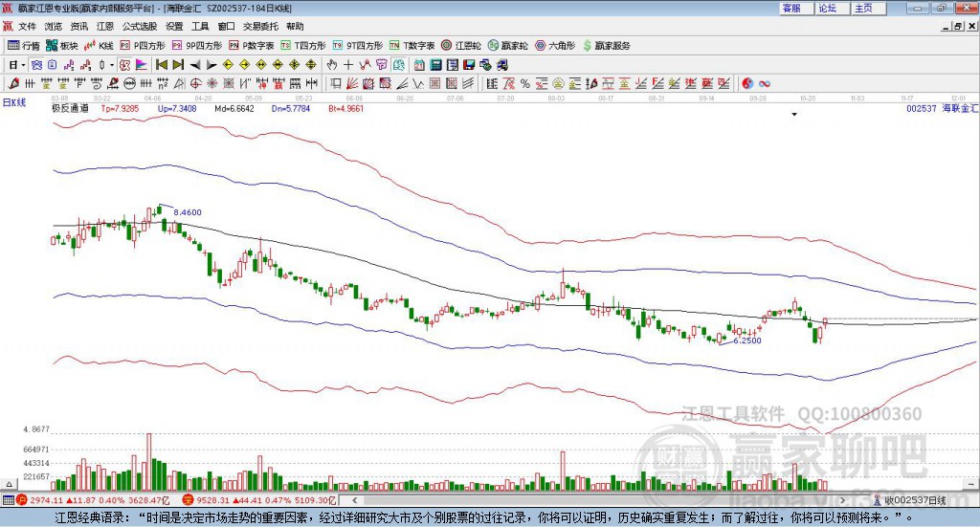Open the 文件 menu

28,26
